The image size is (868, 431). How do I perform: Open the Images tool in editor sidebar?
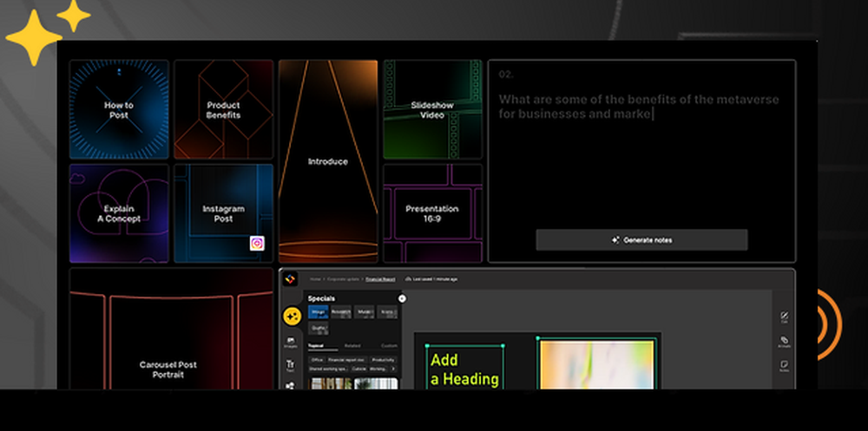[291, 342]
